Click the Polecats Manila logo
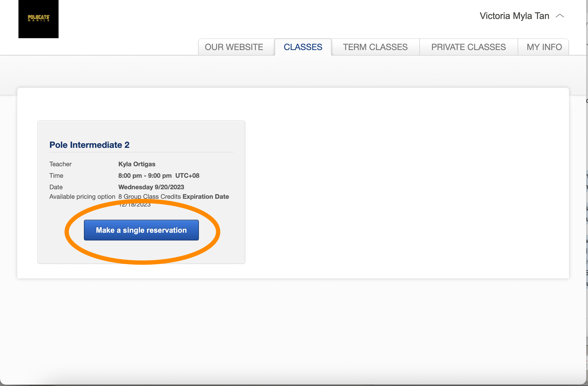 (39, 19)
